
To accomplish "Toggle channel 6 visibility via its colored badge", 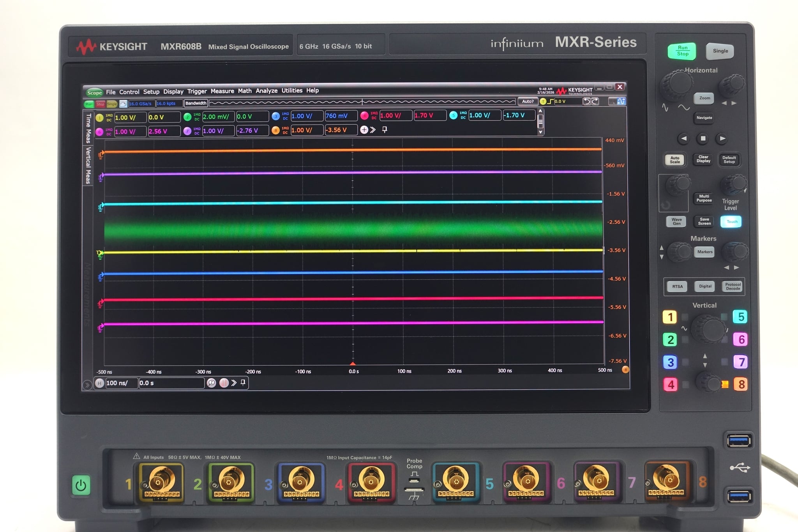I will [x=99, y=131].
